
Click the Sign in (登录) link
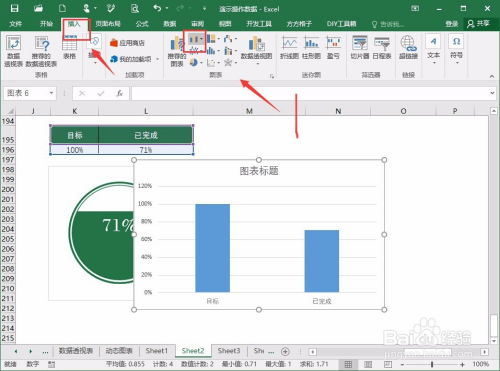(452, 24)
